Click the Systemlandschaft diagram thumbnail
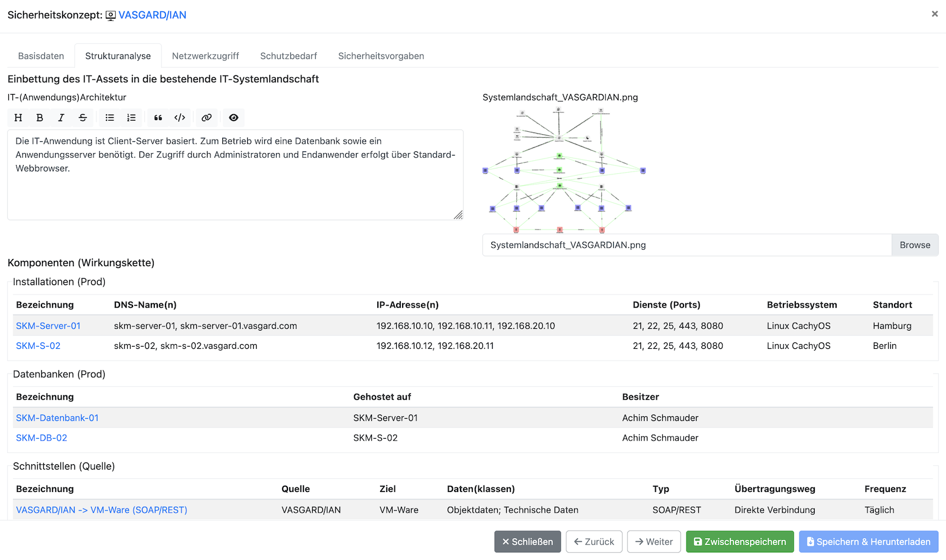946x560 pixels. click(x=564, y=170)
